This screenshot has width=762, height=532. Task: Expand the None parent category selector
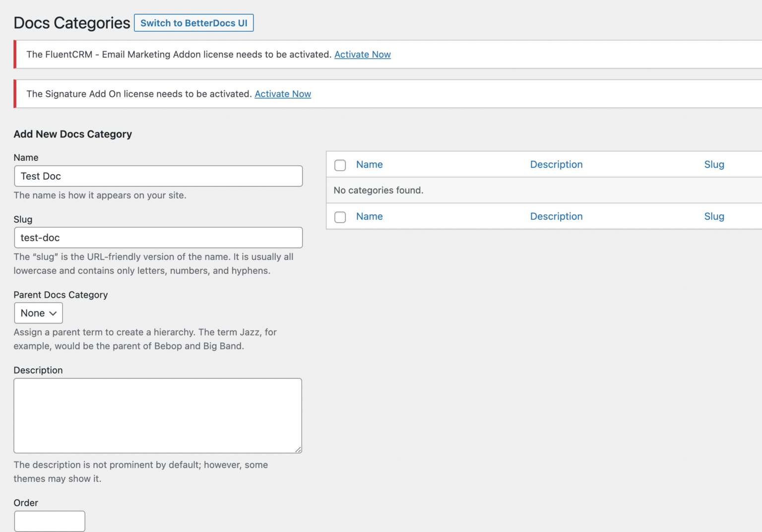(x=38, y=313)
